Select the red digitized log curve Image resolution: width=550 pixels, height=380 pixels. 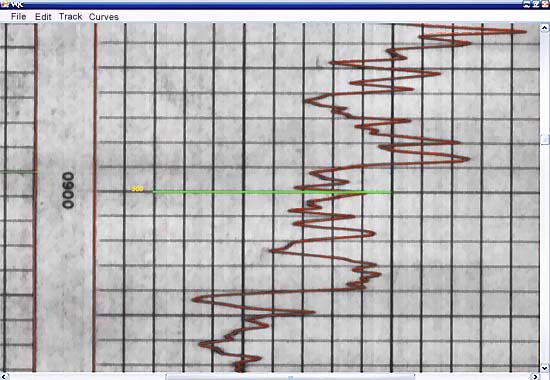358,196
